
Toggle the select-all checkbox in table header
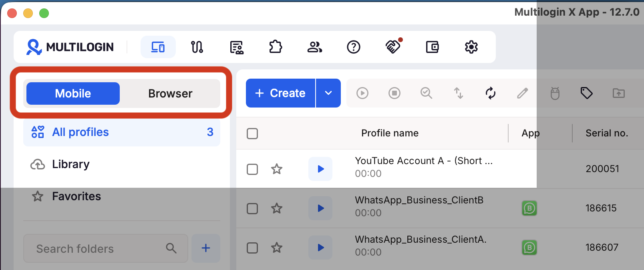coord(252,133)
